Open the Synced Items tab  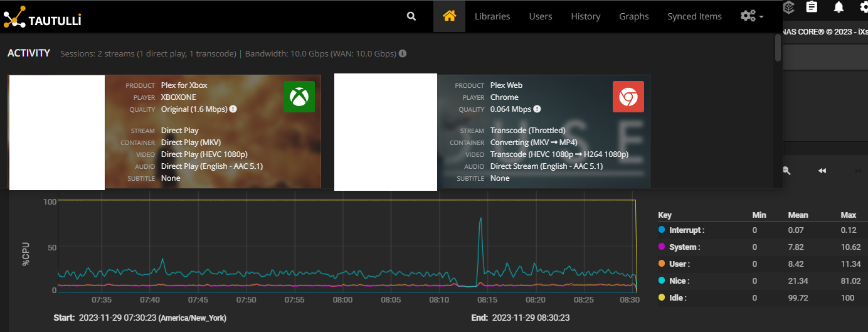694,16
